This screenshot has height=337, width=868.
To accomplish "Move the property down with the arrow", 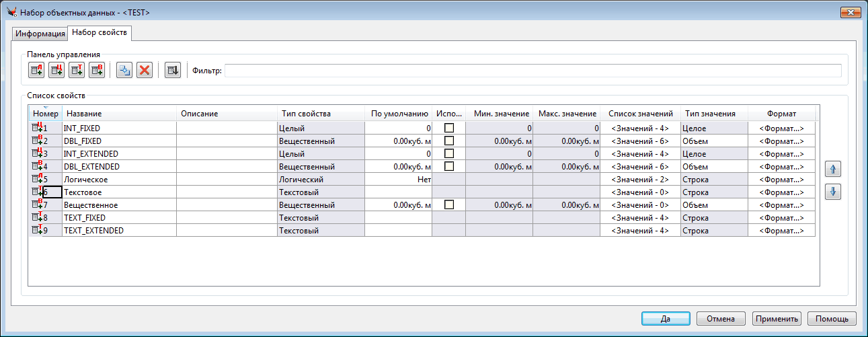I will pyautogui.click(x=833, y=192).
